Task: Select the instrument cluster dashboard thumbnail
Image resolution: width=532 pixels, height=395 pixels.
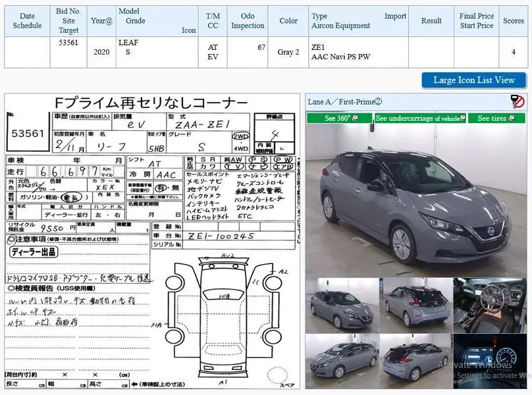Action: click(x=489, y=360)
